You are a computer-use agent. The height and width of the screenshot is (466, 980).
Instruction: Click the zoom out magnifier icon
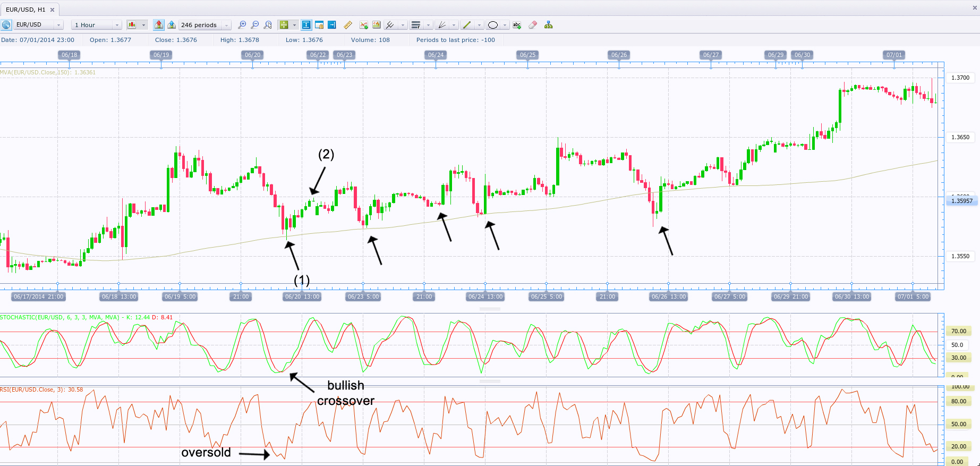pos(255,25)
